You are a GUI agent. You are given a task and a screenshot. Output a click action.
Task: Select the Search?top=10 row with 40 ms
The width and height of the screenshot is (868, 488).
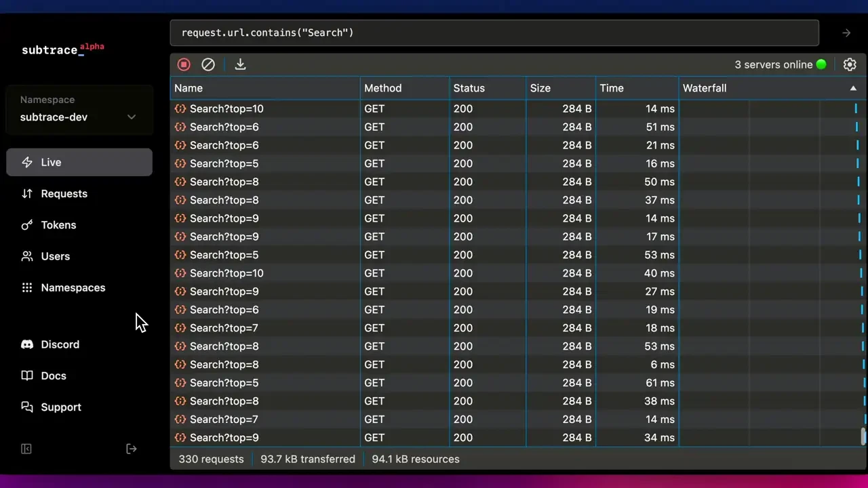click(518, 273)
